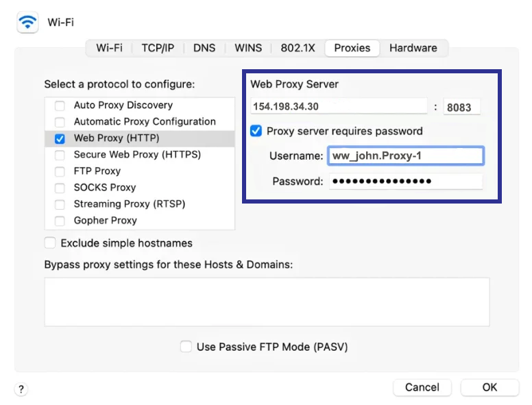Enable Exclude simple hostnames
This screenshot has height=405, width=532.
[50, 243]
